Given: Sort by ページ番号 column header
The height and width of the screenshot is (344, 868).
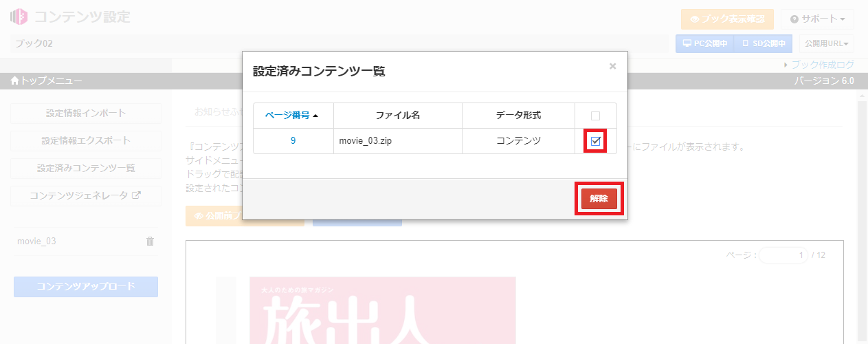Looking at the screenshot, I should click(x=291, y=116).
